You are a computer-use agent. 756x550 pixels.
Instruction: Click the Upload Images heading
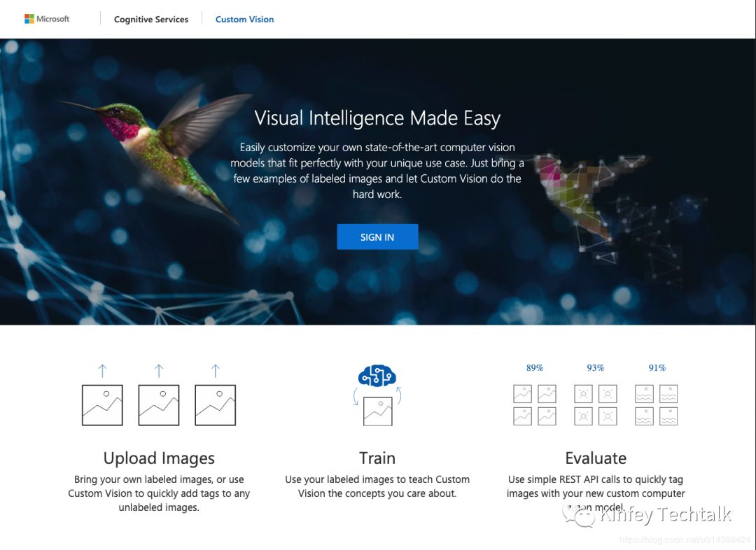[x=159, y=458]
